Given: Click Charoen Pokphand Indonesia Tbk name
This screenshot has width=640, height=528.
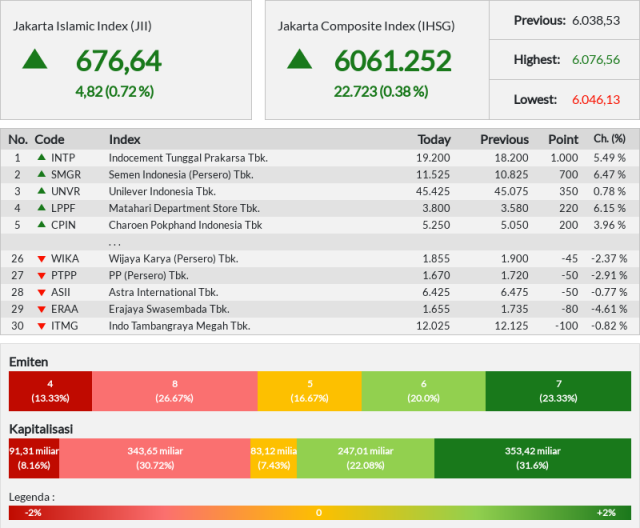Looking at the screenshot, I should [x=185, y=225].
